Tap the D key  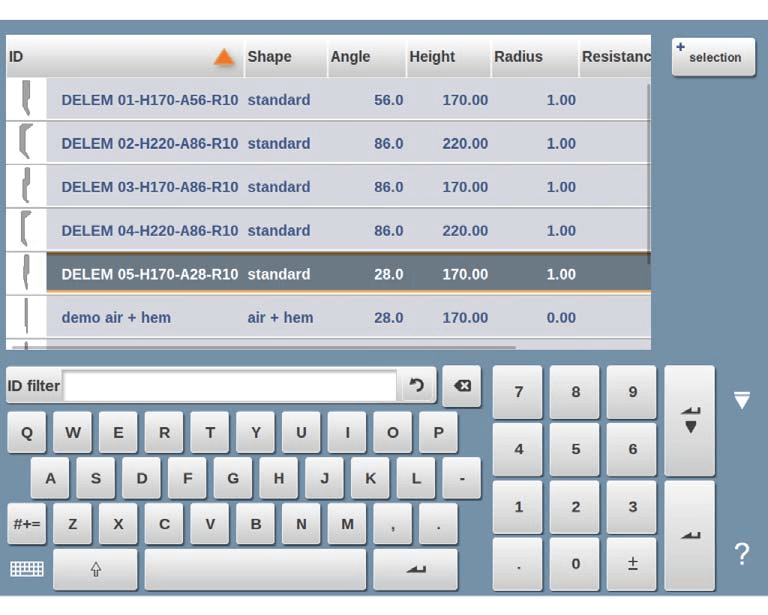click(x=142, y=478)
